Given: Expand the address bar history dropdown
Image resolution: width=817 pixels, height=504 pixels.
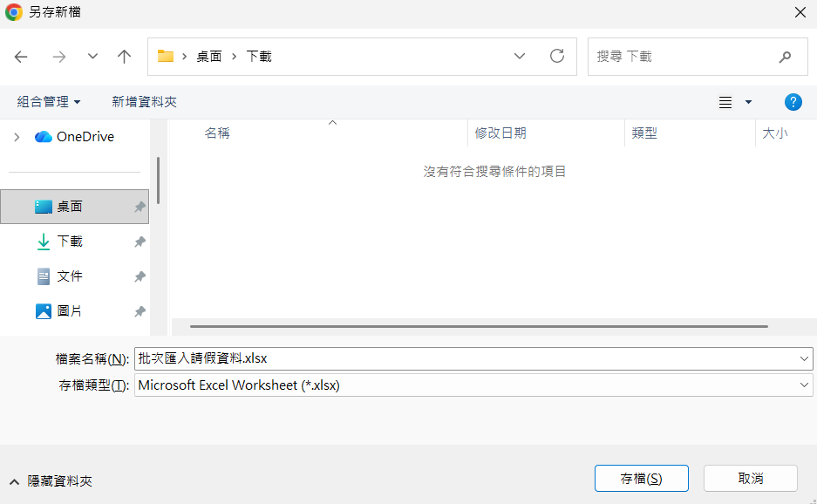Looking at the screenshot, I should (x=520, y=57).
